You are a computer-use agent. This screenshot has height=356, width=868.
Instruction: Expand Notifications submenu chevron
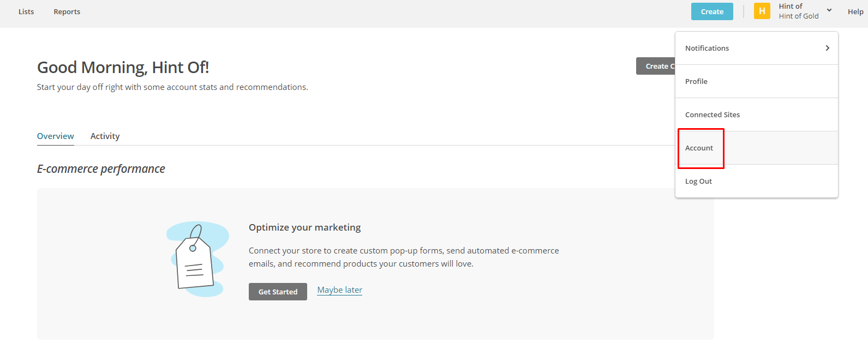click(828, 48)
